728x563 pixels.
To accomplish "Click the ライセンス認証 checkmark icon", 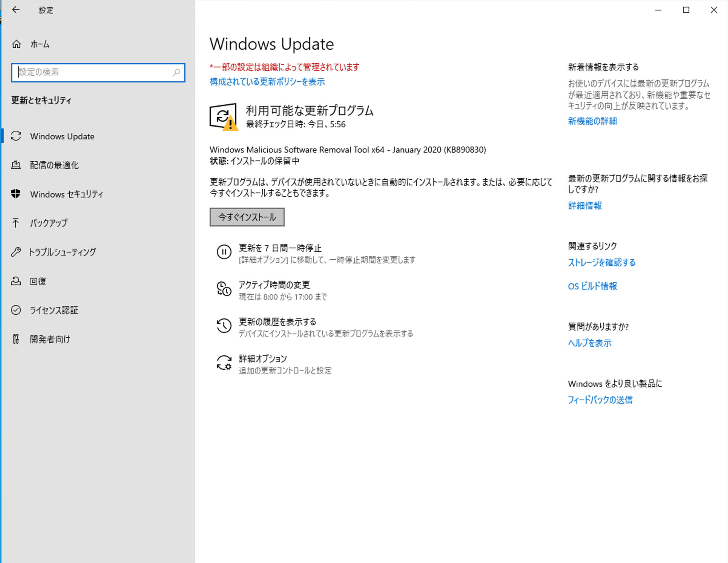I will pyautogui.click(x=16, y=310).
